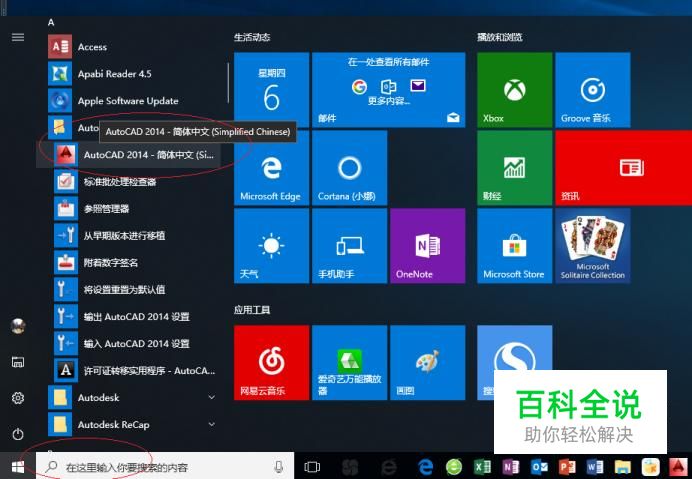The image size is (692, 479).
Task: Click 将设置重置为默认值
Action: tap(132, 290)
